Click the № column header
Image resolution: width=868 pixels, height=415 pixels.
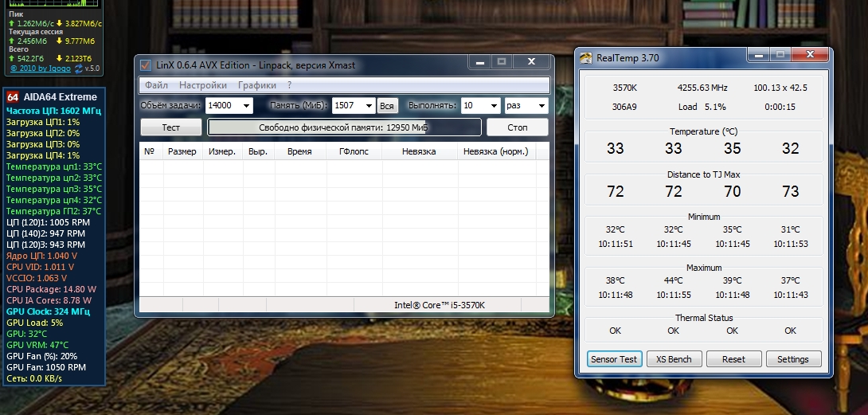151,151
